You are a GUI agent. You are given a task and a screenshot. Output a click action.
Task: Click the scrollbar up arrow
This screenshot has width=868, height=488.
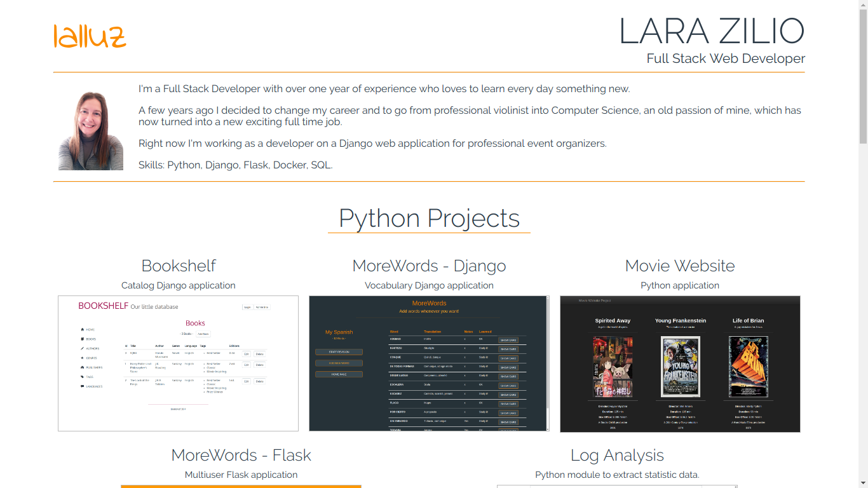click(863, 4)
